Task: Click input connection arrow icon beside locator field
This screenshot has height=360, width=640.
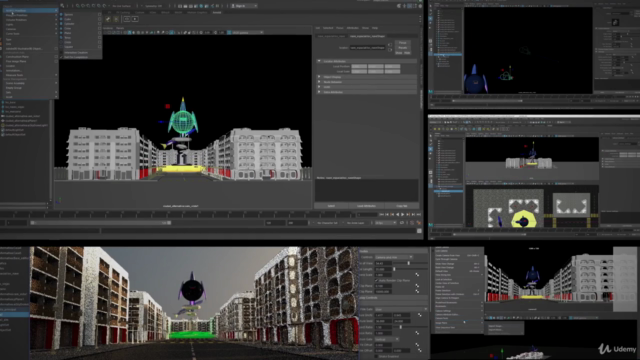Action: pyautogui.click(x=390, y=44)
